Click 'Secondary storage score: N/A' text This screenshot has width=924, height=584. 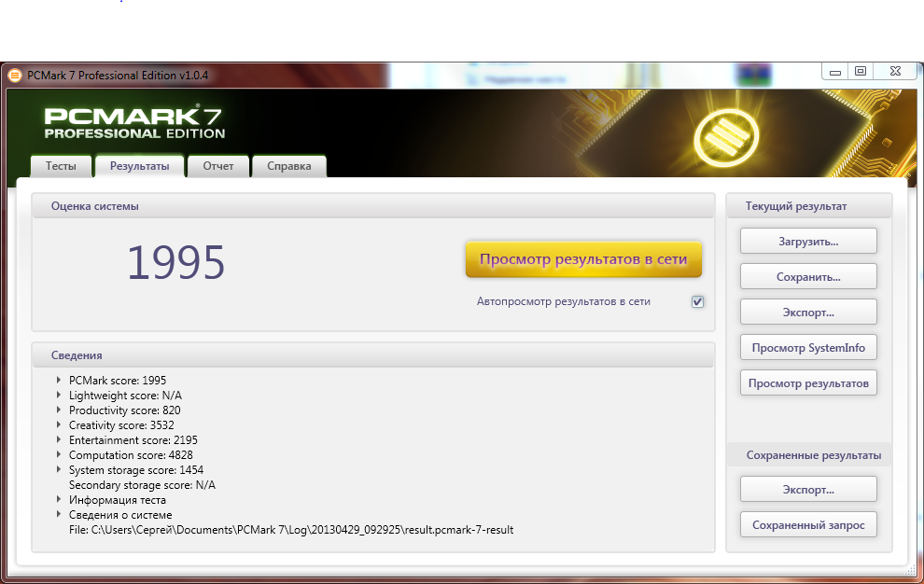click(x=142, y=485)
